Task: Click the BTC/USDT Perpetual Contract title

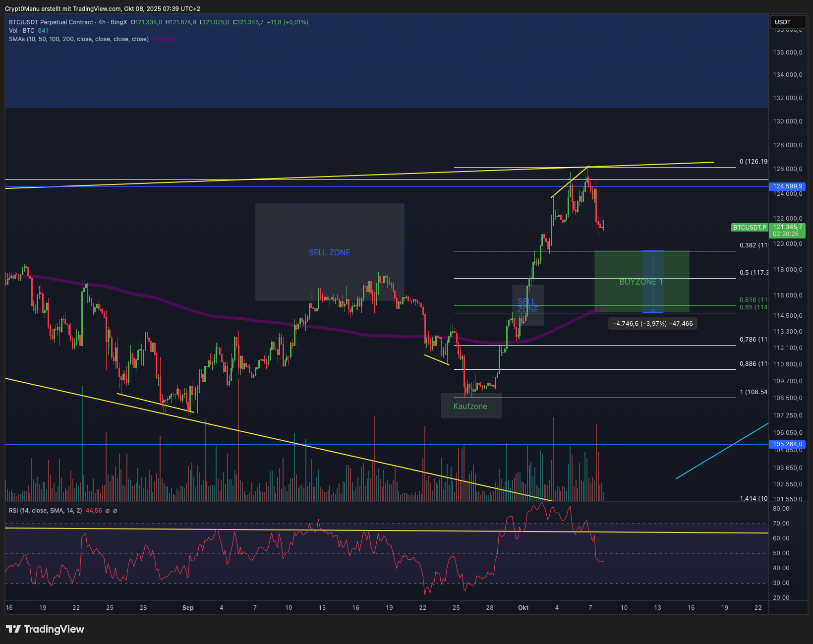Action: tap(51, 22)
